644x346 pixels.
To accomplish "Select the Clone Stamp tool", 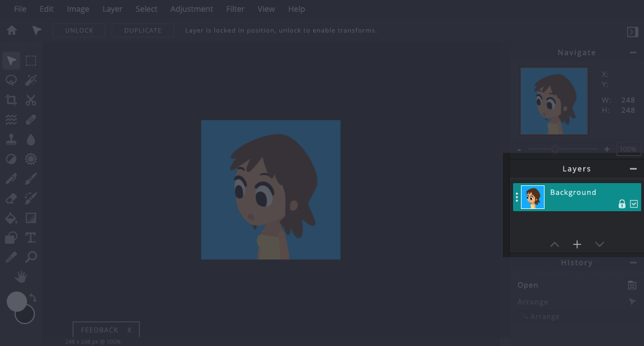I will click(11, 139).
